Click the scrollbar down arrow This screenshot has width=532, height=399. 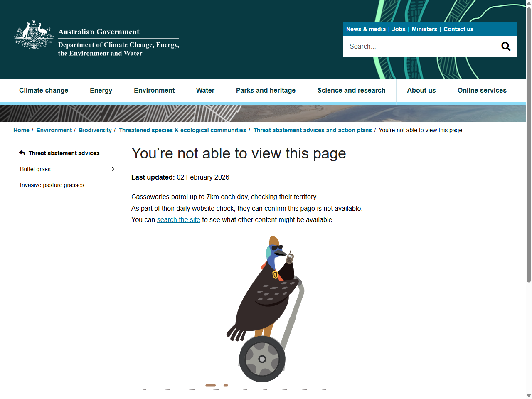529,396
